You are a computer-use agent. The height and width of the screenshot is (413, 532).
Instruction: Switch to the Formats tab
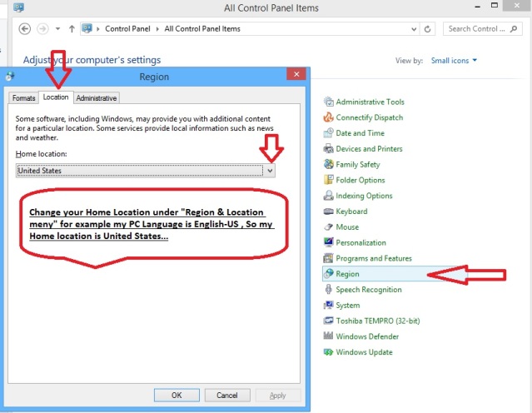click(23, 97)
